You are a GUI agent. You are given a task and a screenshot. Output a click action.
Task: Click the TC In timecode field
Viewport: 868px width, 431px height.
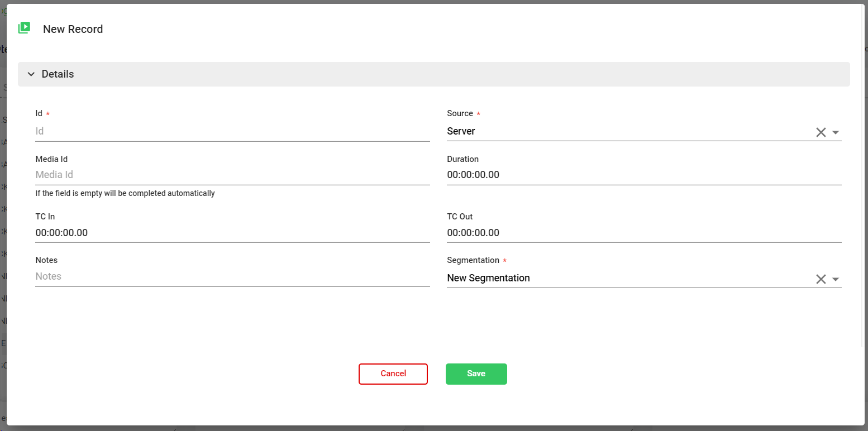232,233
